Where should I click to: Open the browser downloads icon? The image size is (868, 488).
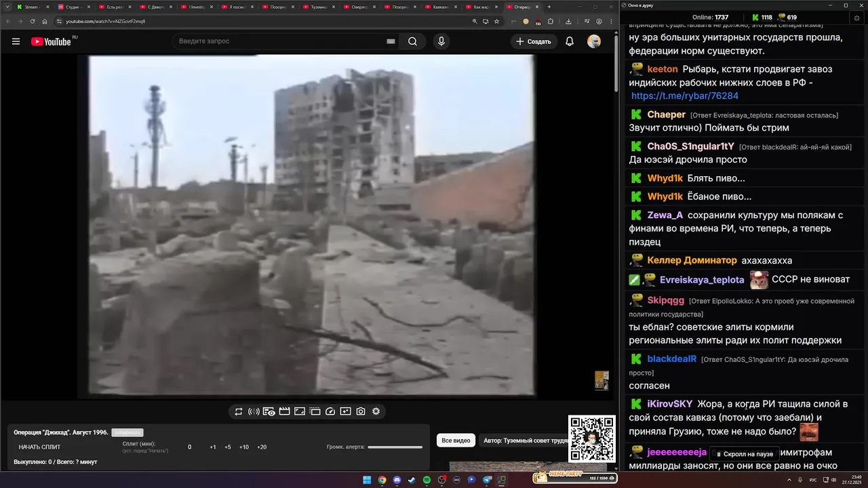(568, 21)
